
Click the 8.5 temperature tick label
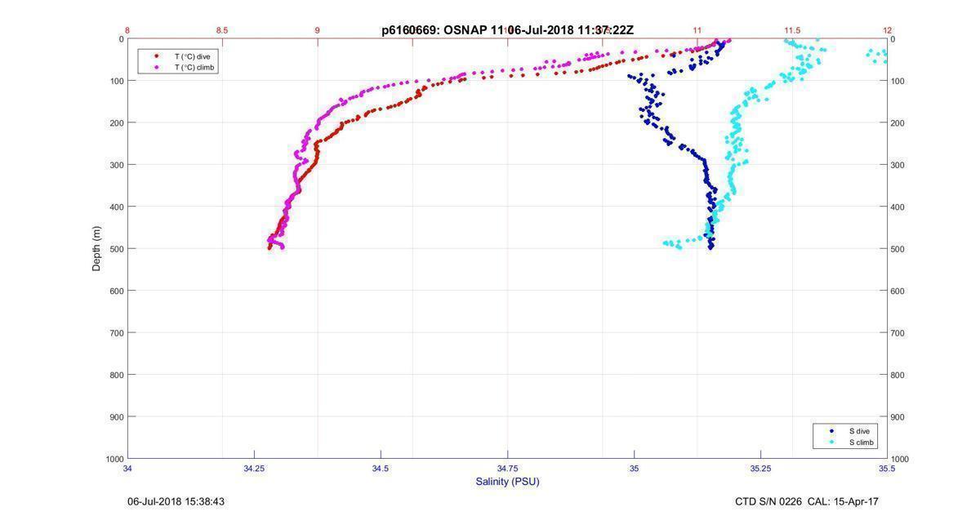pyautogui.click(x=222, y=30)
